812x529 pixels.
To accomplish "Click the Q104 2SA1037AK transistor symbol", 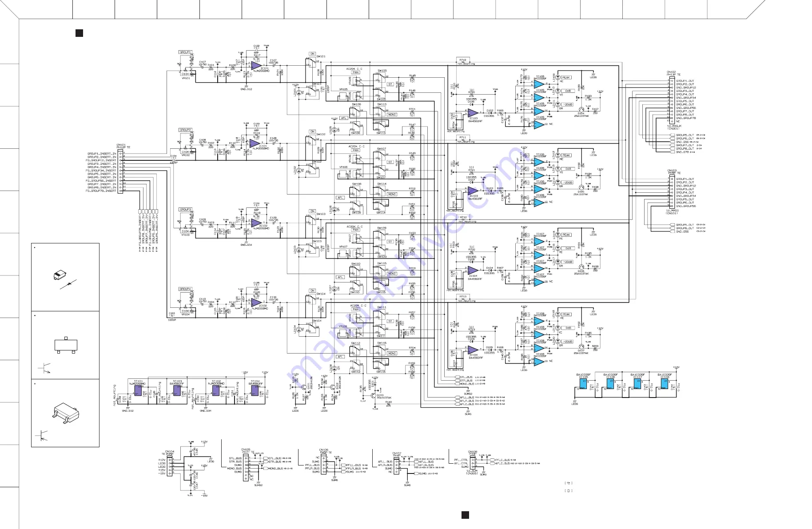I will [581, 109].
